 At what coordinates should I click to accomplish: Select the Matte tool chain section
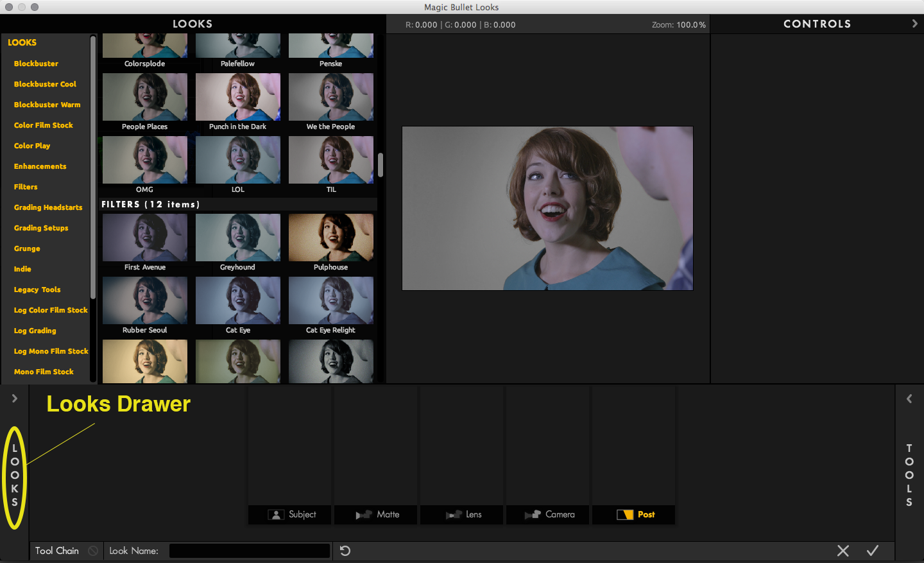375,515
